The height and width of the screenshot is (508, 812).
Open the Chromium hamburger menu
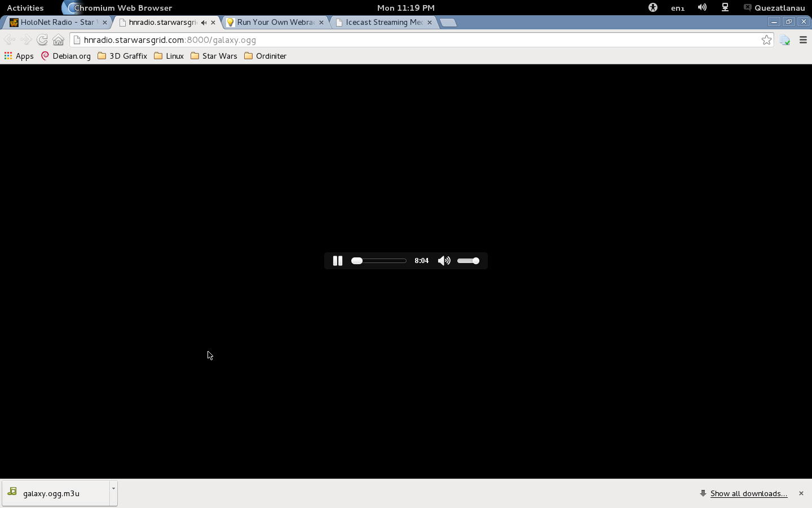click(x=804, y=40)
